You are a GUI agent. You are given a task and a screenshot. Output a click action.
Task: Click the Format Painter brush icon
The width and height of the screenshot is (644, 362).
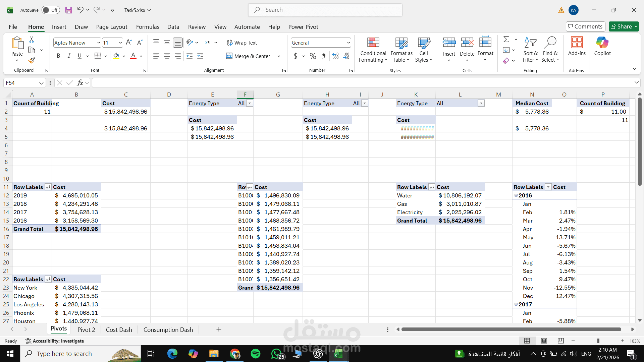point(32,61)
